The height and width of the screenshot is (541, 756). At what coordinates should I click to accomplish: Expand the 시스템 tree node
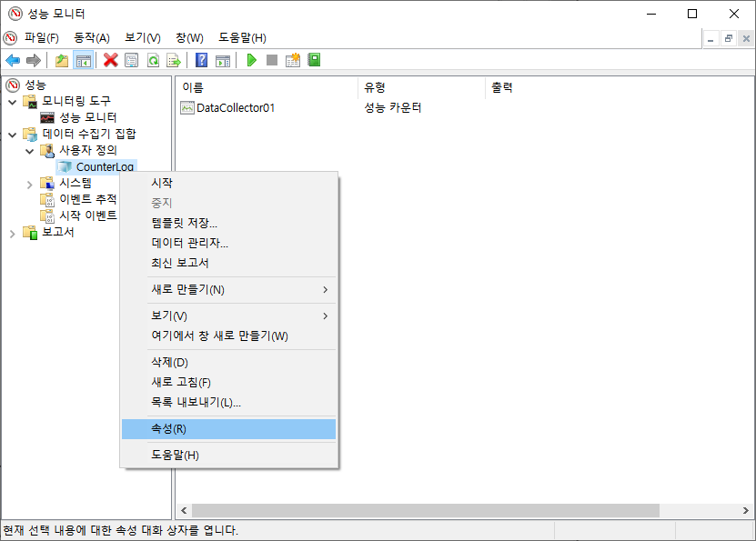(30, 184)
